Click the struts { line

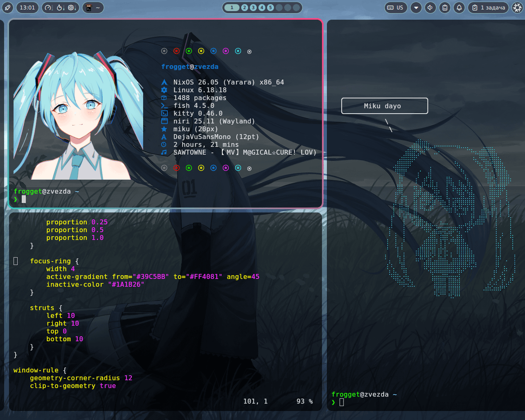pos(46,308)
